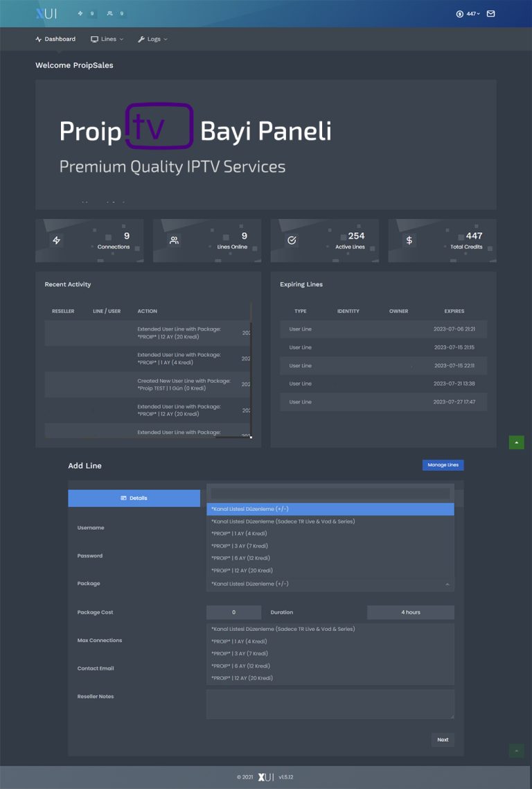Open the Duration field showing 4 hours
Screen dimensions: 532x789
[410, 612]
